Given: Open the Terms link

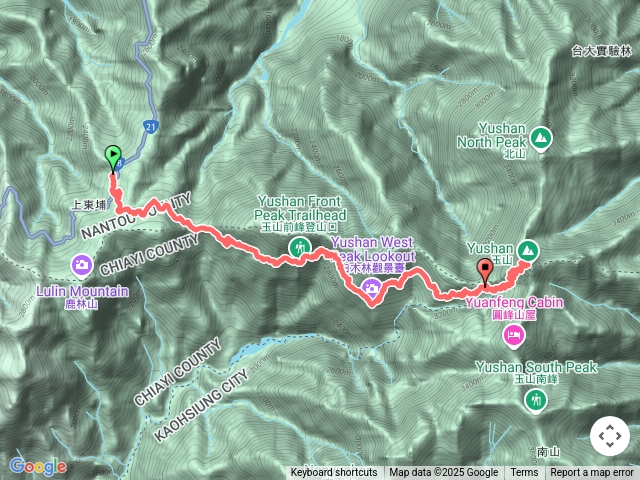Looking at the screenshot, I should [524, 473].
